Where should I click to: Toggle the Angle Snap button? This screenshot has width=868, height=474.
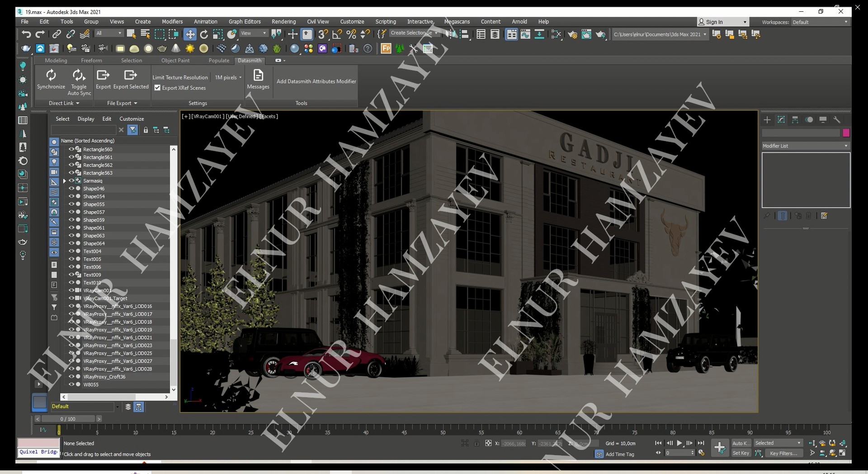pyautogui.click(x=337, y=34)
